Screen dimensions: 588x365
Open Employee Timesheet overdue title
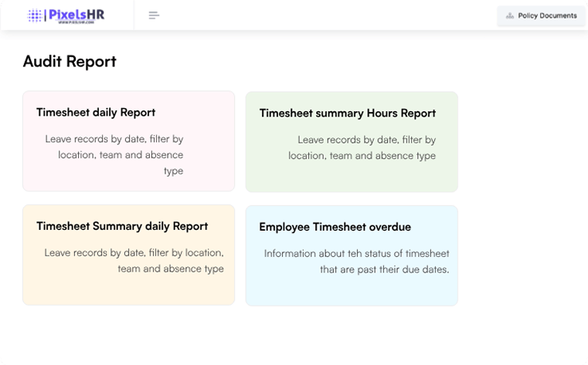click(335, 227)
